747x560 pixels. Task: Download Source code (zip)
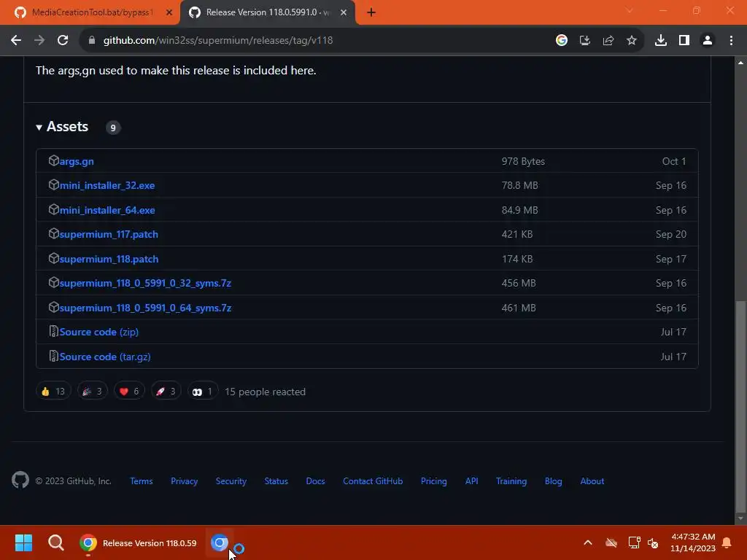coord(99,332)
